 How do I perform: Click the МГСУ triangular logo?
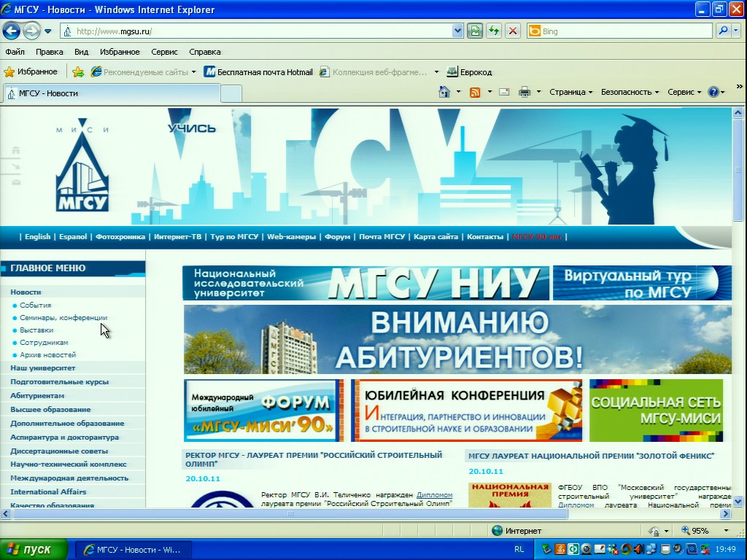82,164
